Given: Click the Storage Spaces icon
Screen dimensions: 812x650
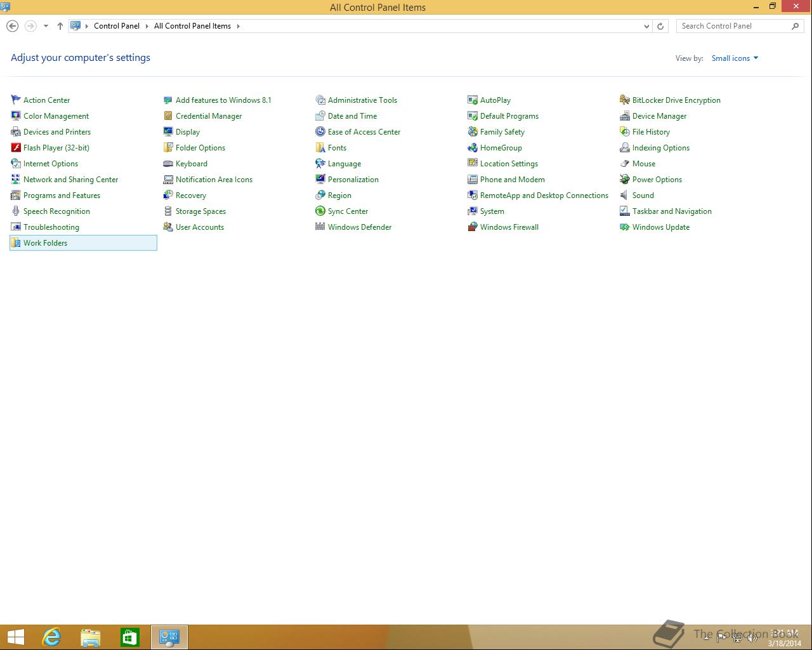Looking at the screenshot, I should click(168, 211).
